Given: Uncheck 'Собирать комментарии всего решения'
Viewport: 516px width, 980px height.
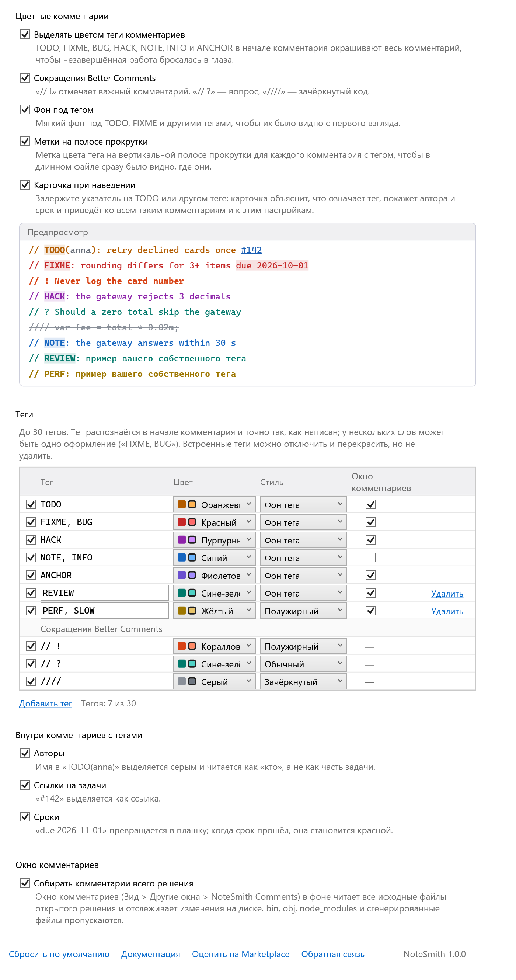Looking at the screenshot, I should pyautogui.click(x=25, y=884).
